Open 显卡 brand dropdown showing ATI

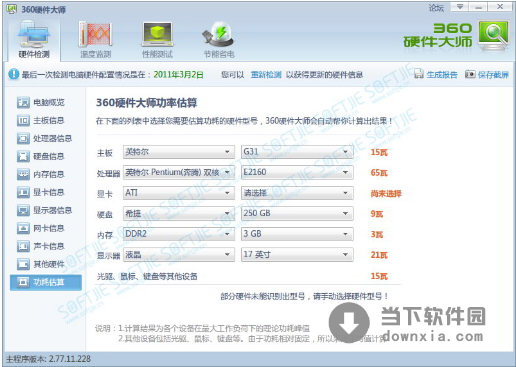click(178, 193)
